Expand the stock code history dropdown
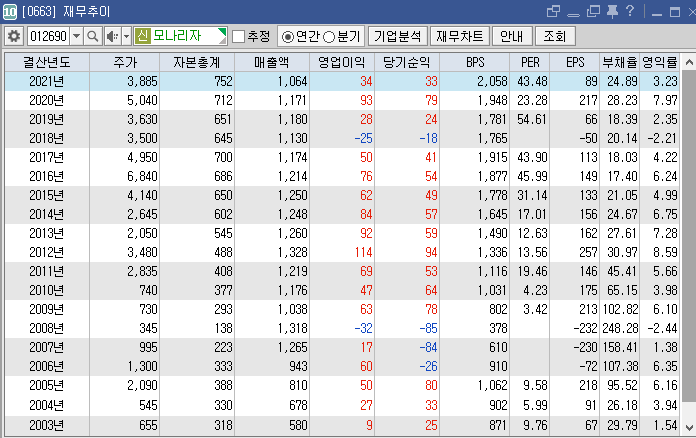 coord(76,36)
